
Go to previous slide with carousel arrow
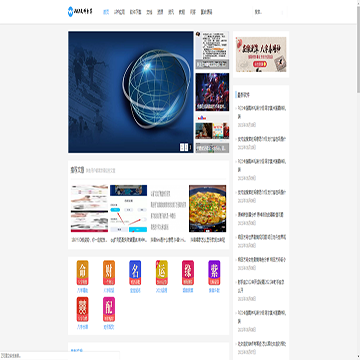(x=182, y=147)
